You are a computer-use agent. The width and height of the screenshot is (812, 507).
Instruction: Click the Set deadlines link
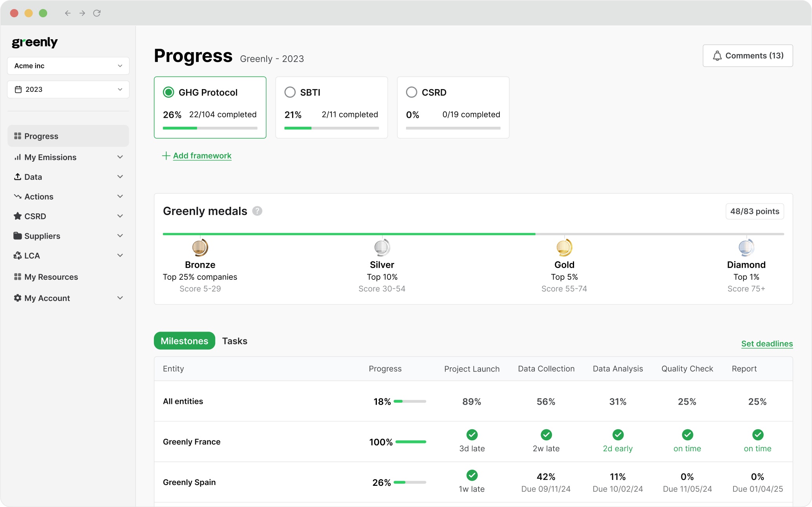(767, 344)
